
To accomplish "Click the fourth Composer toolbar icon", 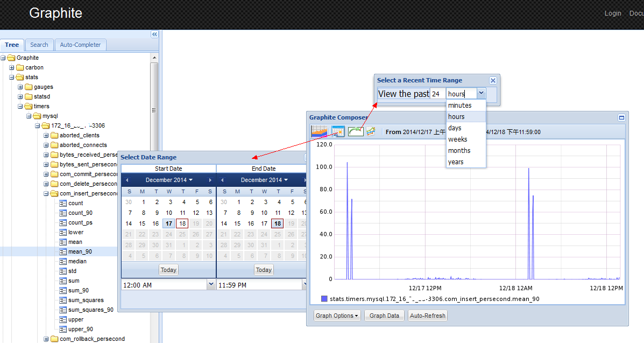I will [x=371, y=131].
